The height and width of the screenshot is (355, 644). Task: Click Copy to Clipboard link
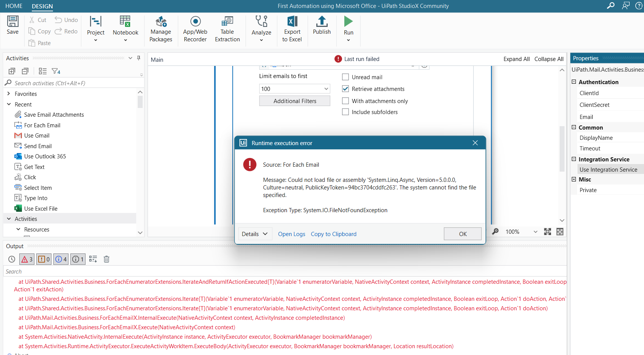point(333,234)
